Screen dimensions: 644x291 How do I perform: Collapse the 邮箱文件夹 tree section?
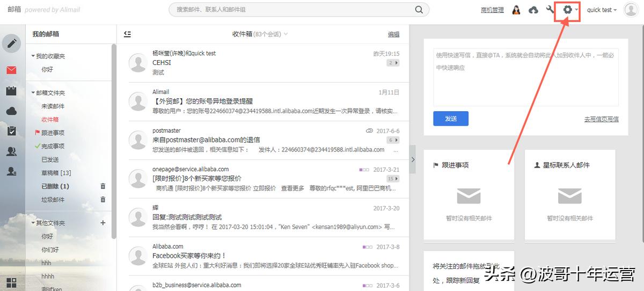pos(33,93)
